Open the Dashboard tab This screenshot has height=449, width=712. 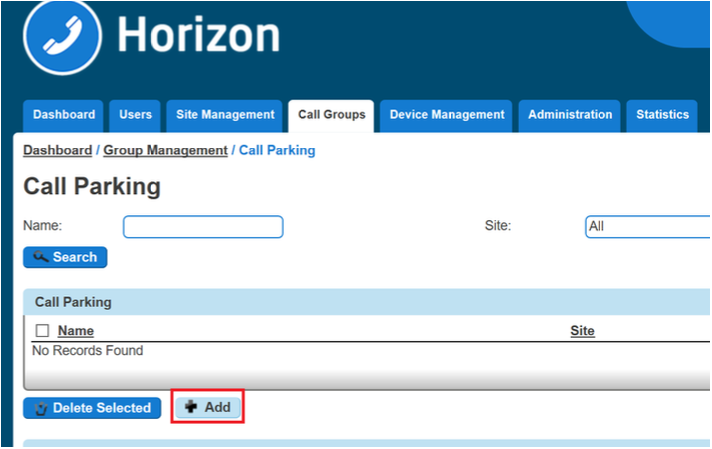click(64, 115)
